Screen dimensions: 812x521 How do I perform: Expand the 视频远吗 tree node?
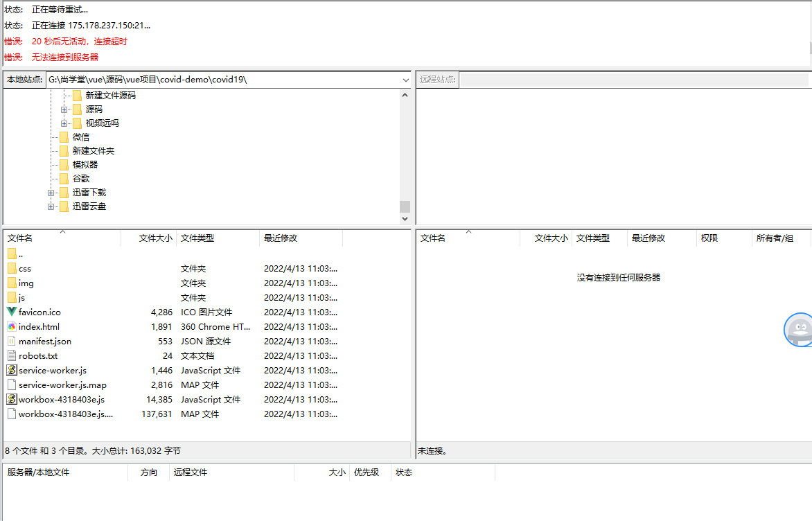pos(64,123)
